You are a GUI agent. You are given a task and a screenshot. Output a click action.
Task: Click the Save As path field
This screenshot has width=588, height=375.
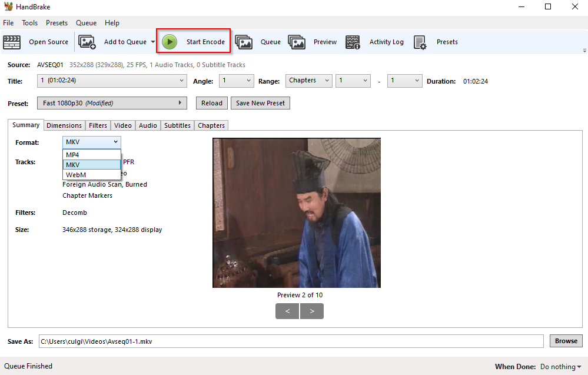point(291,341)
